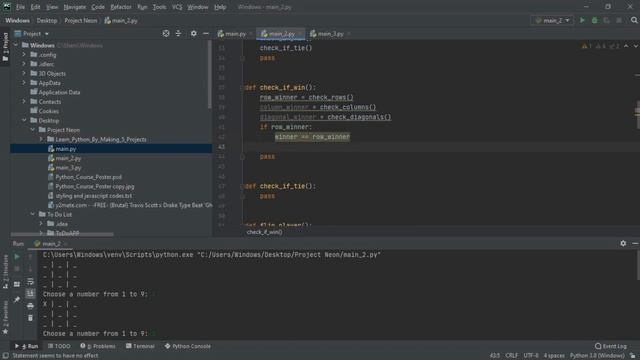640x360 pixels.
Task: Go to previous highlighted error arrow
Action: (626, 46)
